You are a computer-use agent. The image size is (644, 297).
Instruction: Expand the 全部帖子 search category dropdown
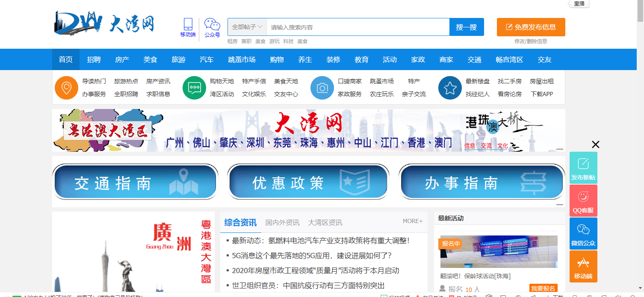click(x=247, y=27)
